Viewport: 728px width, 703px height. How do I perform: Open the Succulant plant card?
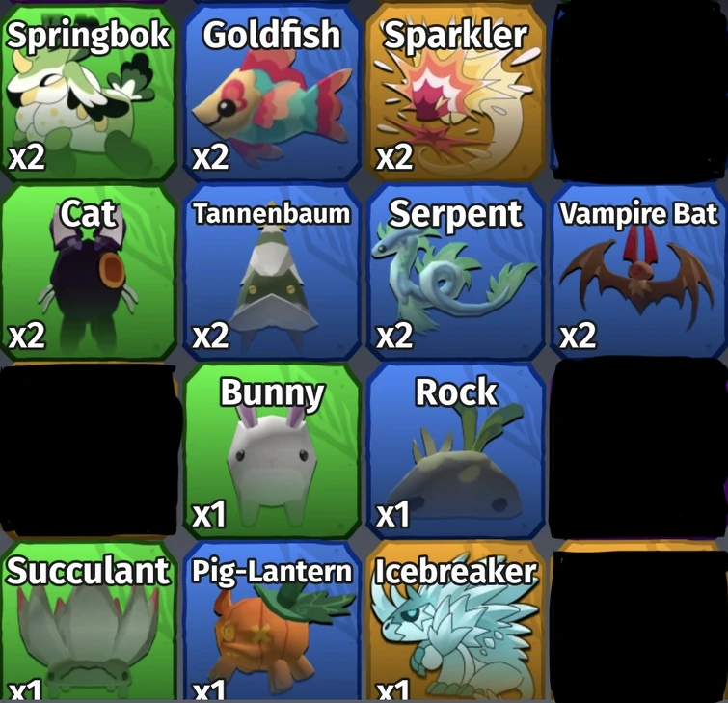[88, 621]
